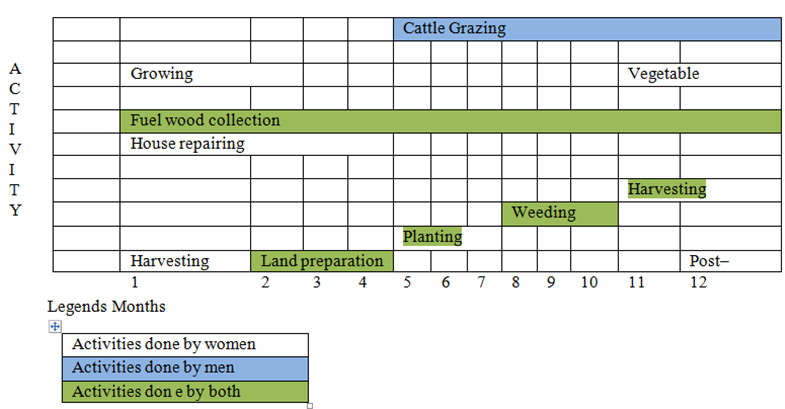Click month number 12 on axis
This screenshot has height=409, width=785.
click(698, 283)
